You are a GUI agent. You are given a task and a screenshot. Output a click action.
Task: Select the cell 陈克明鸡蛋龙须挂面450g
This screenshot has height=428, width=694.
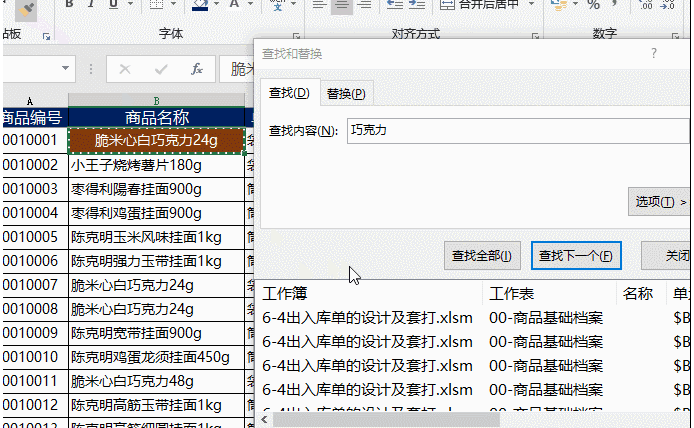[x=157, y=358]
